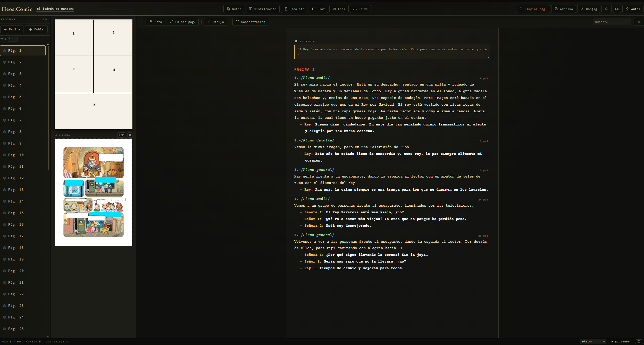Click the PÁGINA 1 heading
Image resolution: width=644 pixels, height=345 pixels.
click(304, 69)
